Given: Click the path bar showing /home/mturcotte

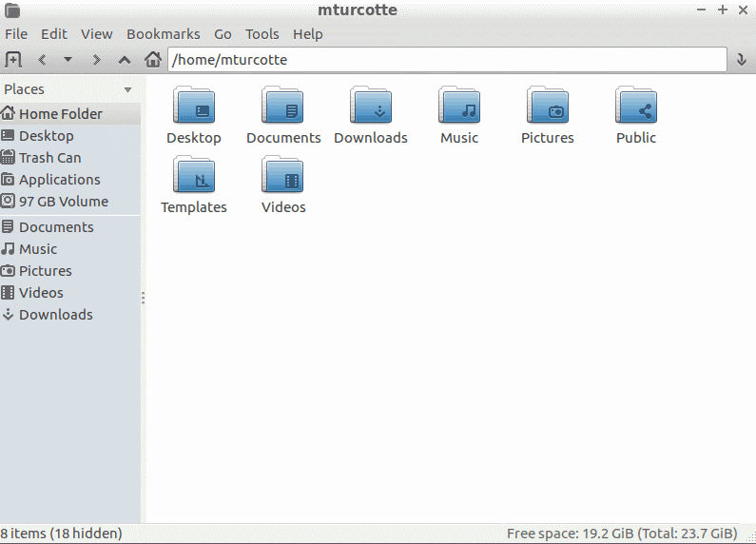Looking at the screenshot, I should (x=447, y=60).
